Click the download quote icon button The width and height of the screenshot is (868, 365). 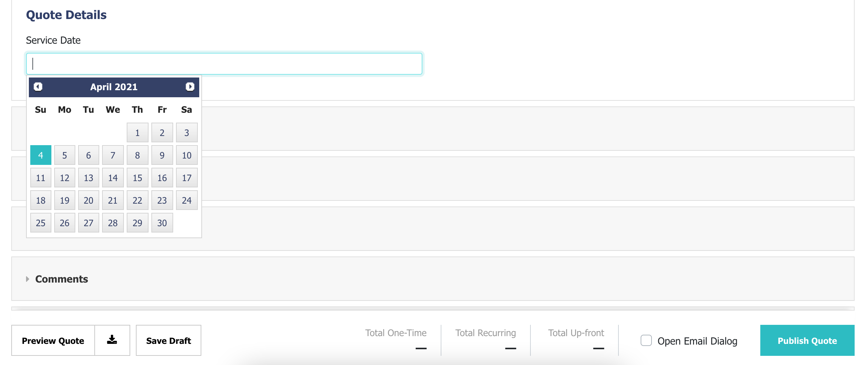coord(112,340)
